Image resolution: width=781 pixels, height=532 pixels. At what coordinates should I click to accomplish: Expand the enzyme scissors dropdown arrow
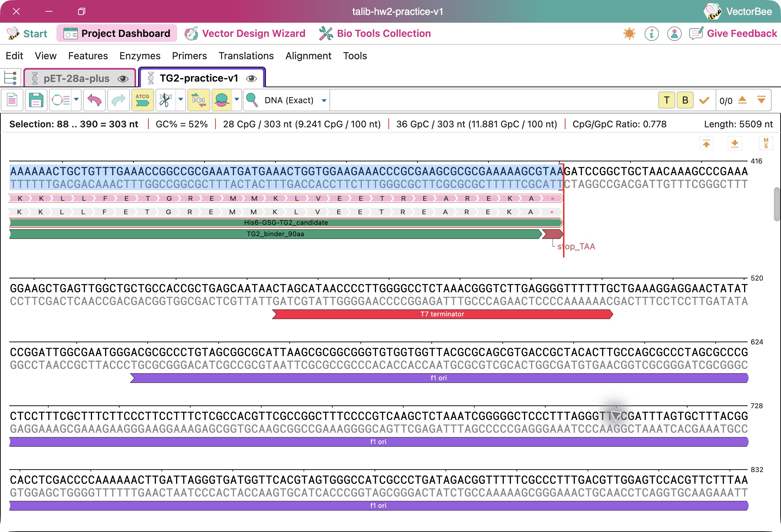181,100
